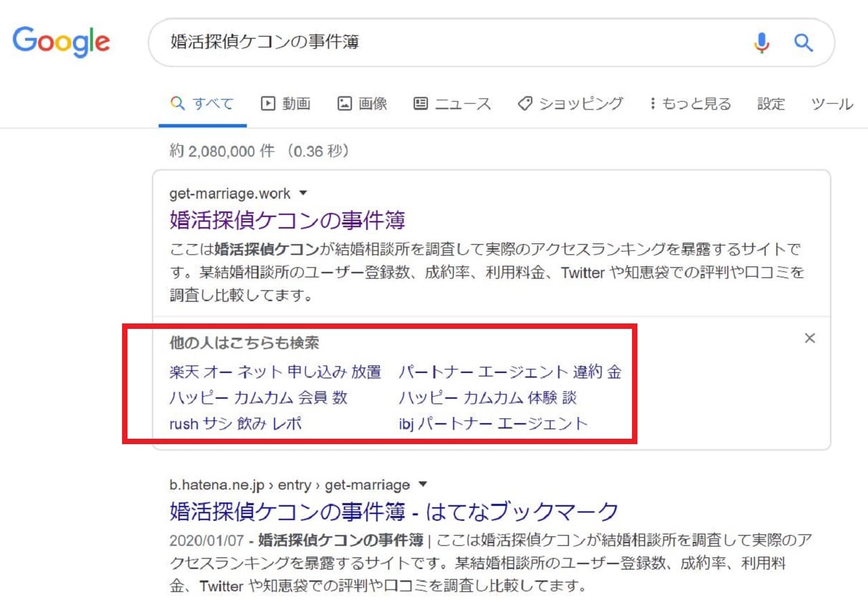Click related search rush サシ 飲み レポ
This screenshot has height=613, width=868.
tap(235, 424)
